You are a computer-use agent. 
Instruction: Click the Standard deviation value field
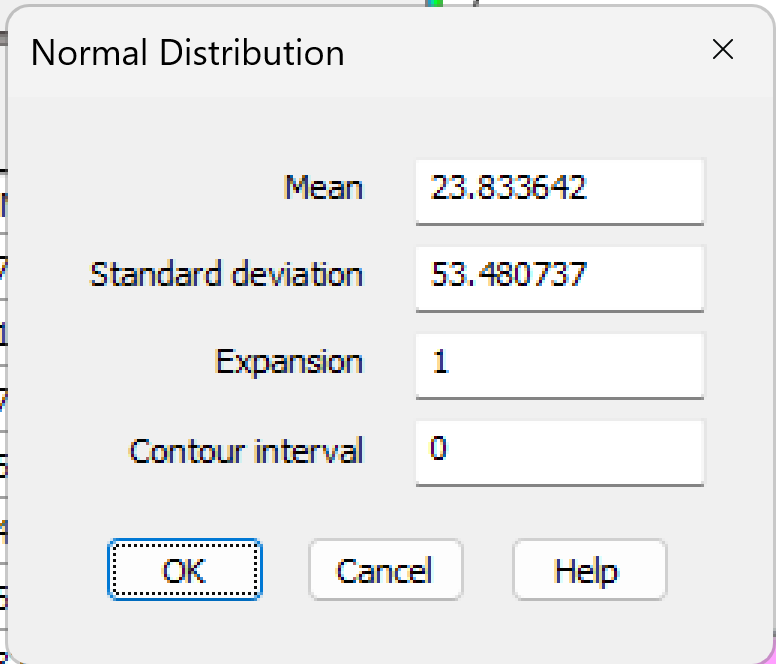560,279
